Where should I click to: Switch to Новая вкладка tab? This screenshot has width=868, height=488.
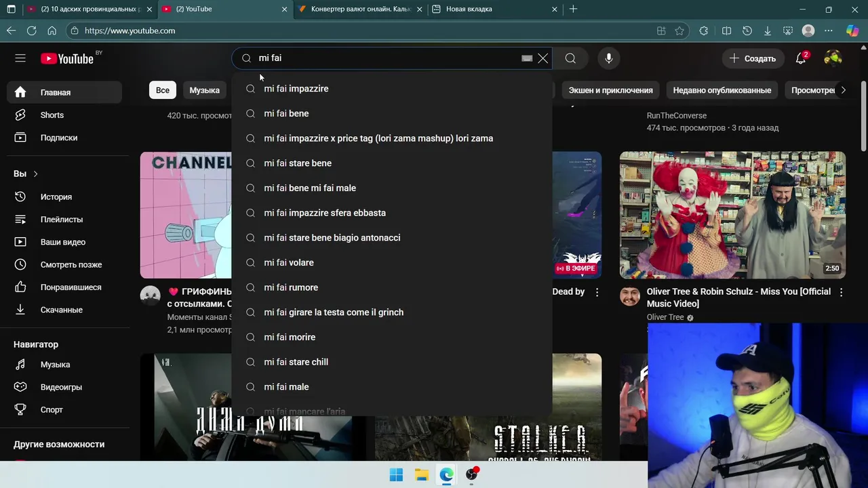pyautogui.click(x=496, y=9)
